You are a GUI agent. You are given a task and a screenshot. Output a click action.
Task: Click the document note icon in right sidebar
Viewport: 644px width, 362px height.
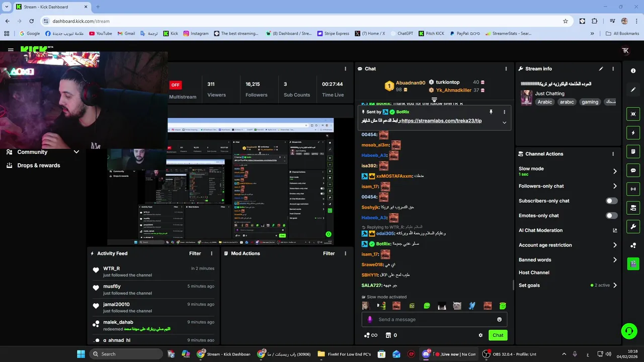pyautogui.click(x=633, y=151)
